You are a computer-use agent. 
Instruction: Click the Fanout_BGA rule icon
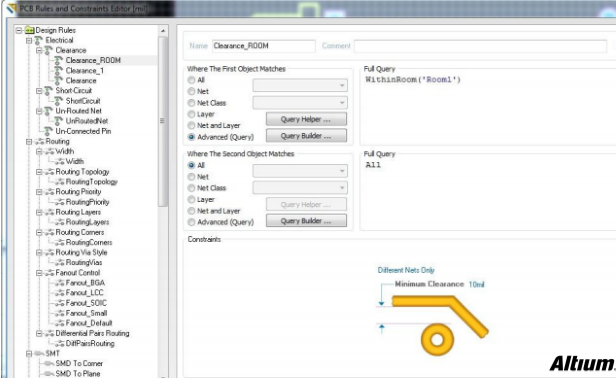tap(60, 283)
